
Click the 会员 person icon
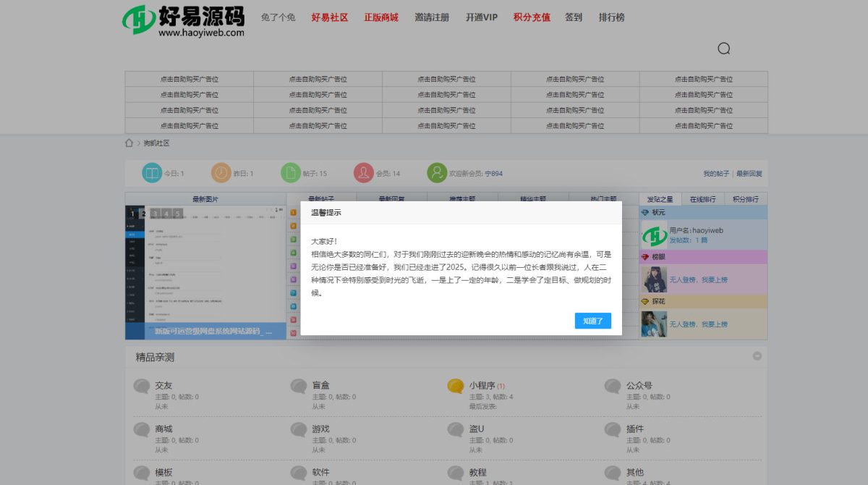coord(364,173)
